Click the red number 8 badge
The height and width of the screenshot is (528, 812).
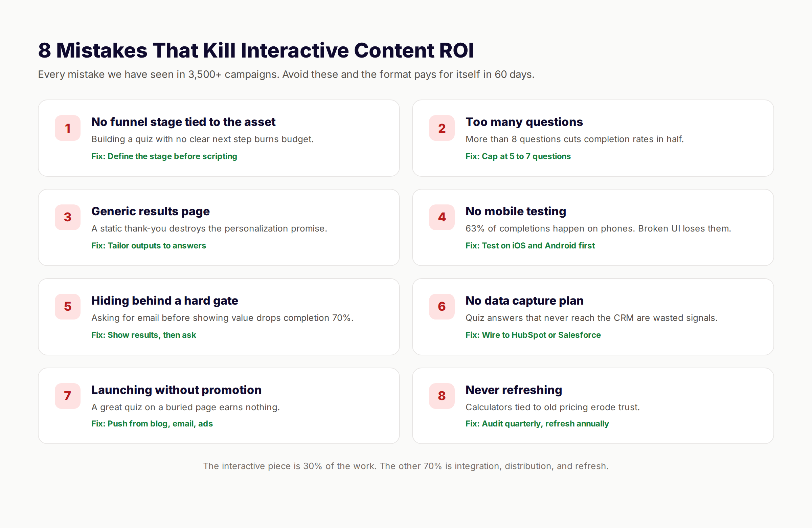tap(442, 396)
